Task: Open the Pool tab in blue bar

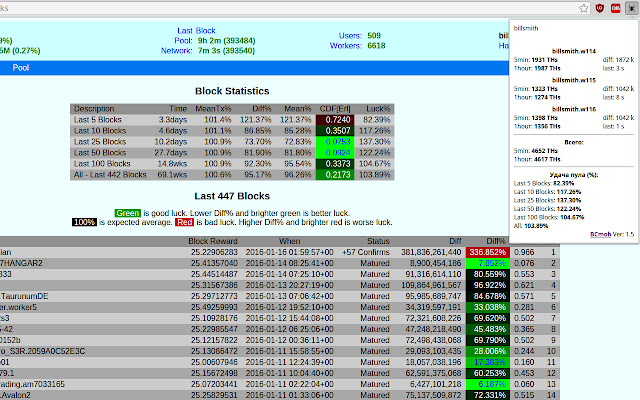Action: pyautogui.click(x=20, y=68)
